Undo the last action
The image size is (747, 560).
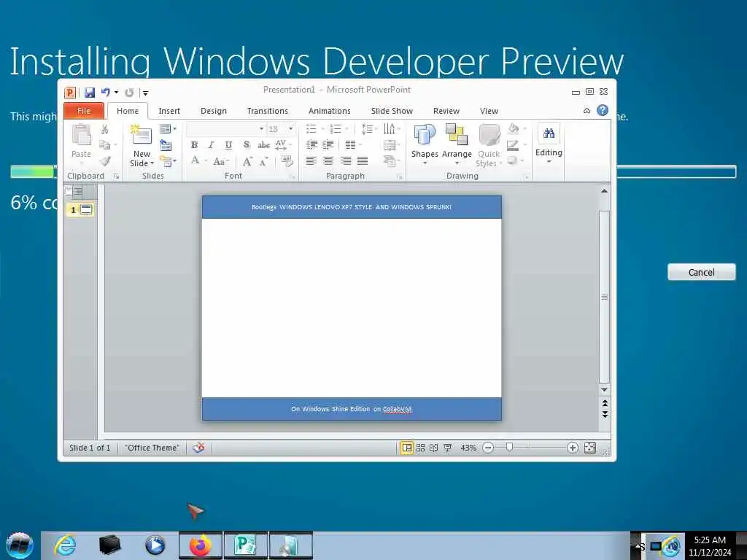click(x=106, y=93)
